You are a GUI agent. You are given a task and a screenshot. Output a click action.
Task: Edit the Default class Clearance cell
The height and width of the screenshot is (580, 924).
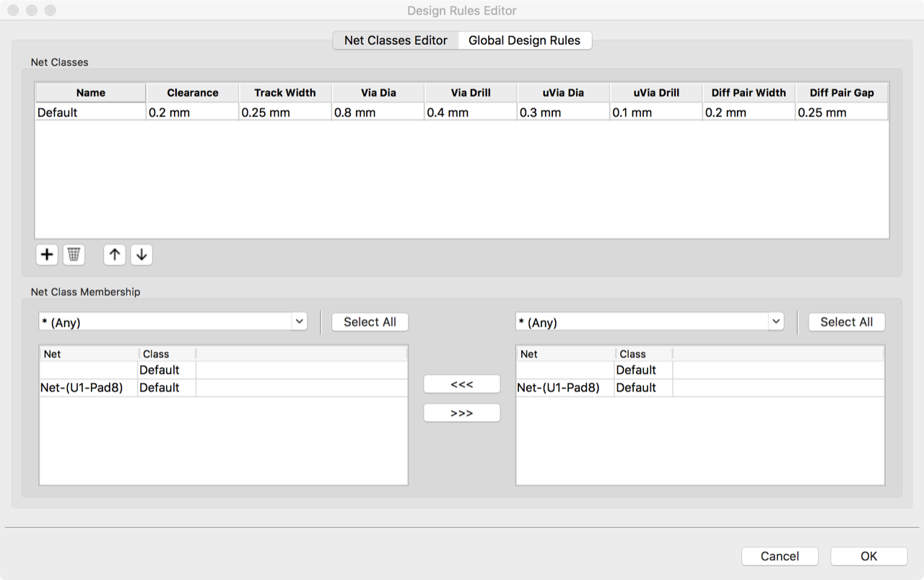coord(192,113)
